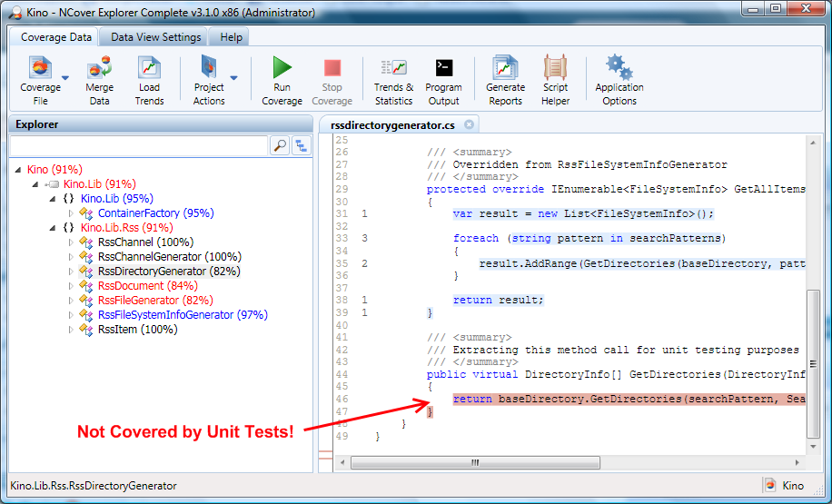Click the horizontal scrollbar thumb in code view

475,462
